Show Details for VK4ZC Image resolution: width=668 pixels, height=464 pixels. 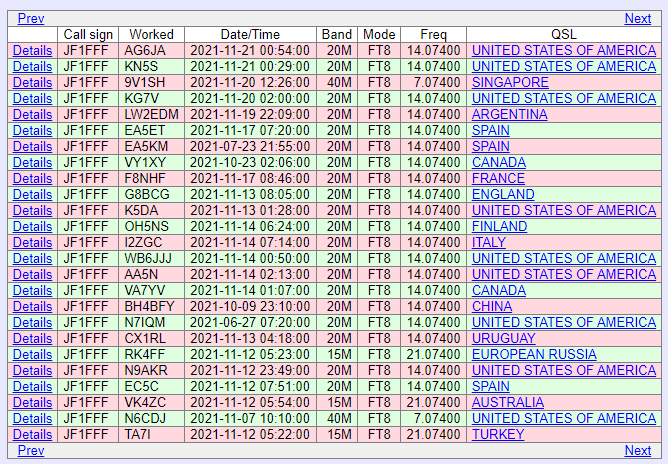click(32, 402)
